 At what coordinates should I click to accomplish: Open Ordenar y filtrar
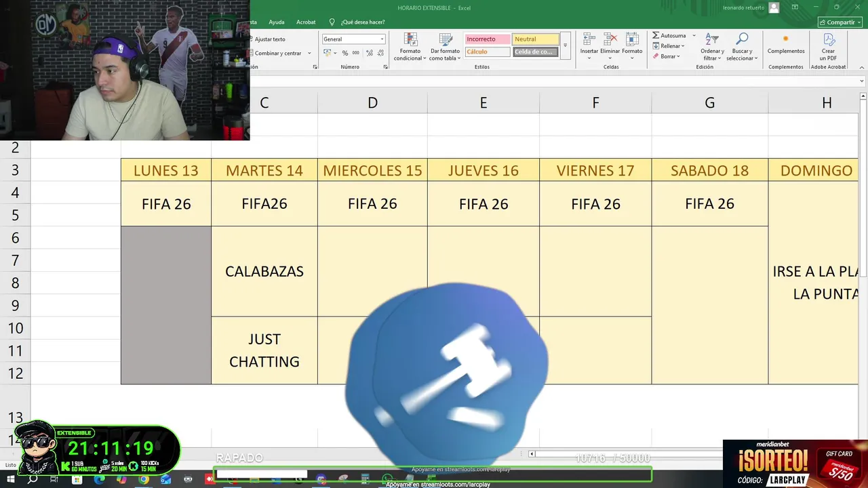(711, 46)
